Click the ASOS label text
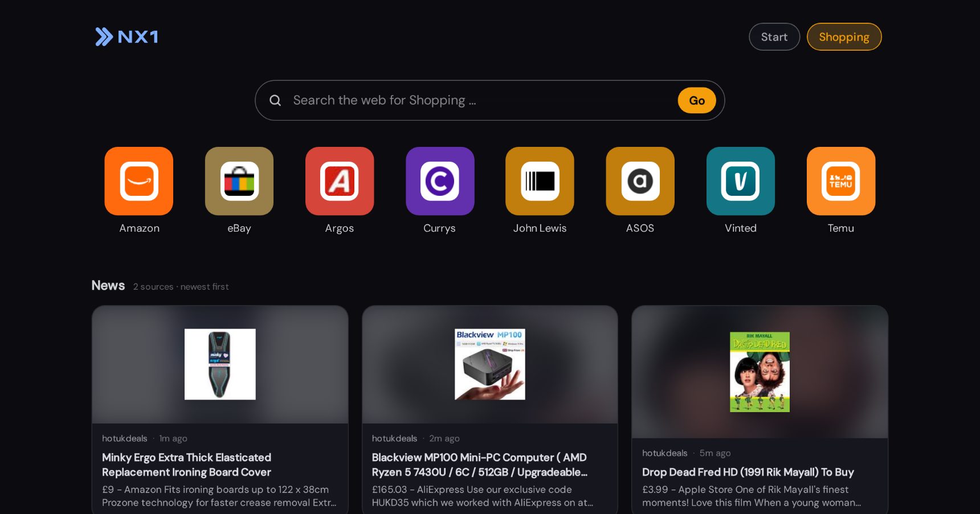 [x=640, y=228]
